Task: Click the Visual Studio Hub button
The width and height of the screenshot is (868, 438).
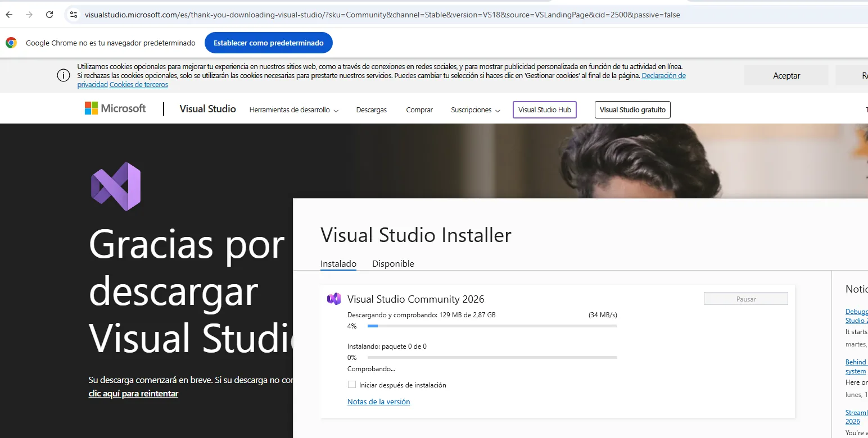Action: (x=545, y=110)
